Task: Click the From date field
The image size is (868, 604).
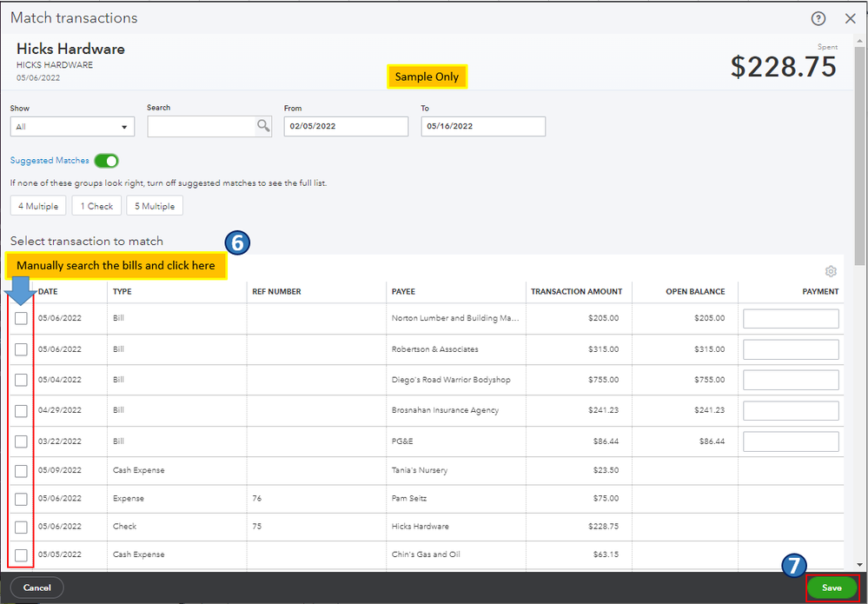Action: pyautogui.click(x=346, y=126)
